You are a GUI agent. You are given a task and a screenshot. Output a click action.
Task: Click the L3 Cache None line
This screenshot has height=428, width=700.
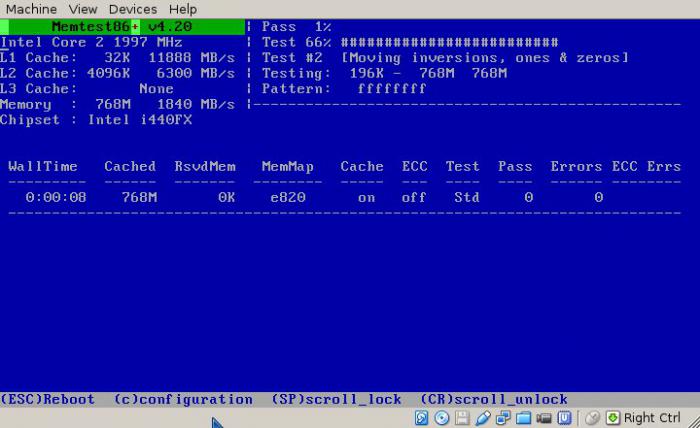[87, 89]
